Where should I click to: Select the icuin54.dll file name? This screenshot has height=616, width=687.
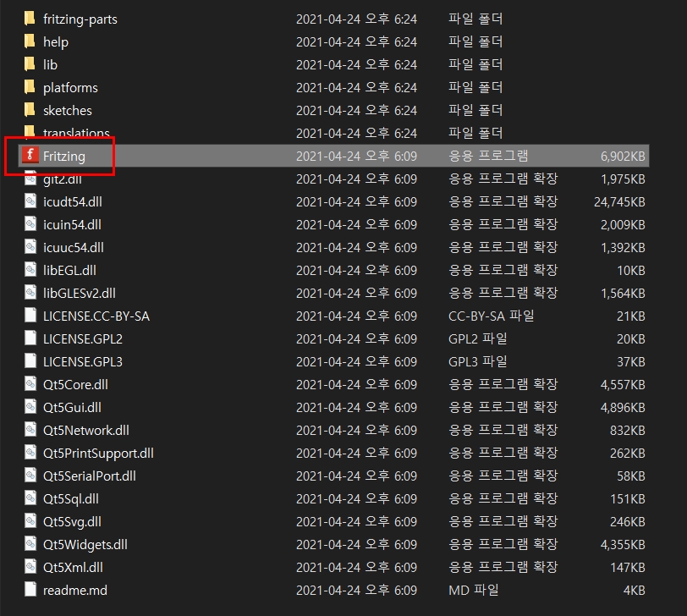coord(72,225)
